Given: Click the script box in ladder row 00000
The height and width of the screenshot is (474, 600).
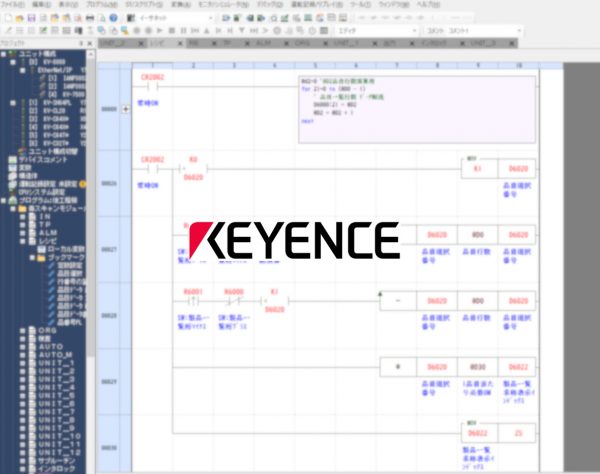Looking at the screenshot, I should click(x=417, y=110).
